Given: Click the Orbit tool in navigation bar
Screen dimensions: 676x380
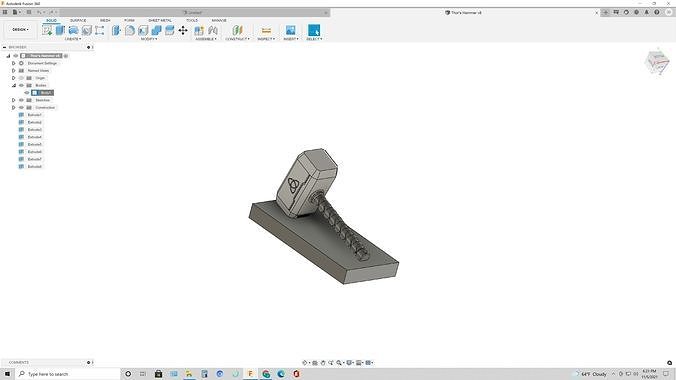Looking at the screenshot, I should click(x=305, y=363).
